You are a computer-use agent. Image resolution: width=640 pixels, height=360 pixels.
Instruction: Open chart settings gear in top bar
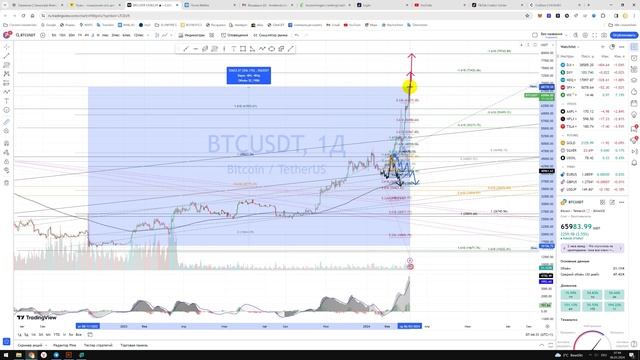point(585,36)
